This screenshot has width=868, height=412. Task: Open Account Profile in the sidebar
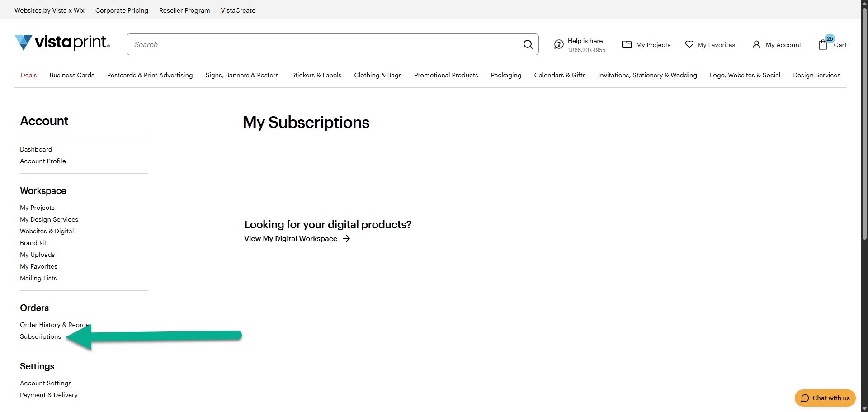coord(43,161)
